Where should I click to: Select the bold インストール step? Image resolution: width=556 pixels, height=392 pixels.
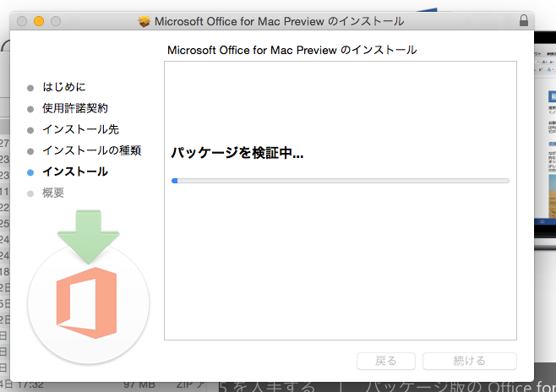point(75,171)
